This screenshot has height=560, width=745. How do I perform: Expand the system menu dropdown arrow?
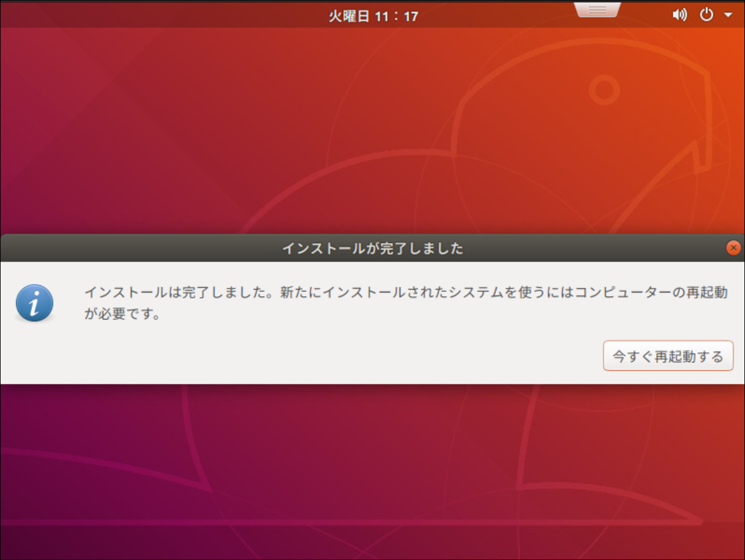[728, 16]
